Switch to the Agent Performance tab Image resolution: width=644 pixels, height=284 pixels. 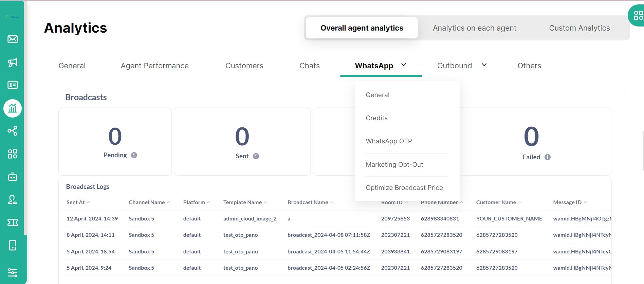point(154,66)
